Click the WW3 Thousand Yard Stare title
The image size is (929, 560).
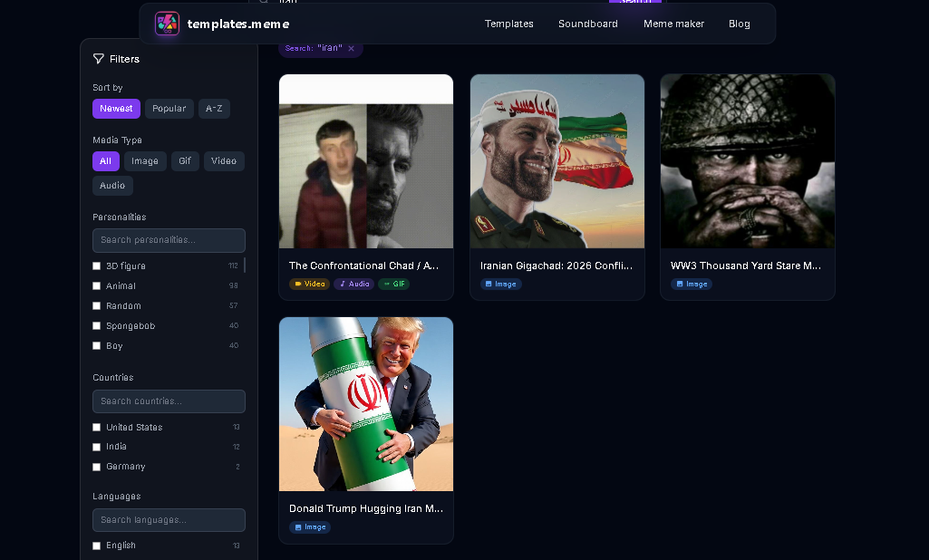pos(746,266)
